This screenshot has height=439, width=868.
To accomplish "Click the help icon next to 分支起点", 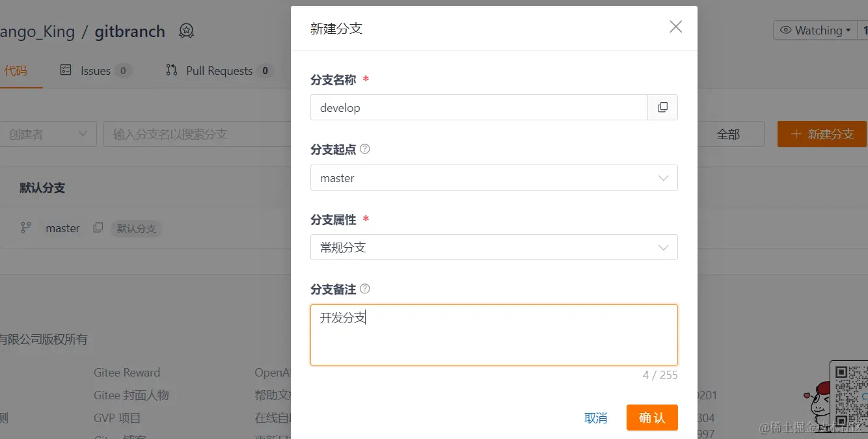I will [365, 149].
